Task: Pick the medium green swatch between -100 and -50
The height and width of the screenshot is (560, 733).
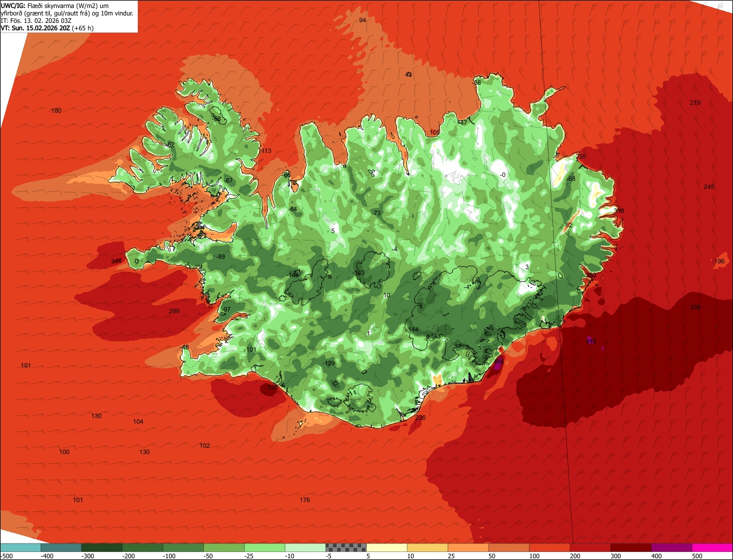Action: pyautogui.click(x=183, y=547)
